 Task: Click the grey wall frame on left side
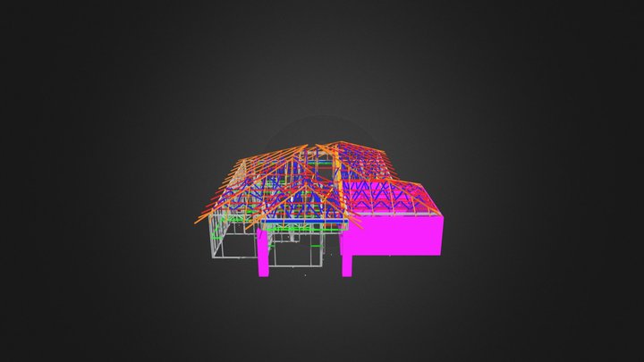click(x=233, y=237)
